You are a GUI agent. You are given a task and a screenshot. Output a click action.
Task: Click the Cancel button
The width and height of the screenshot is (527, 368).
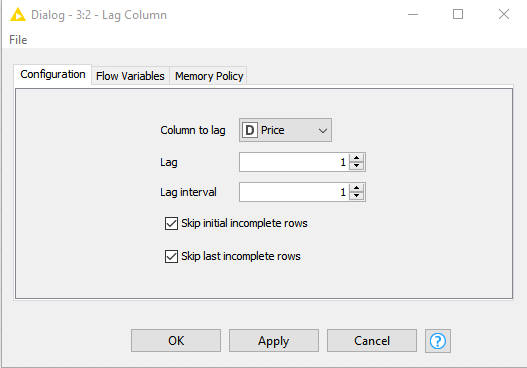[x=372, y=341]
